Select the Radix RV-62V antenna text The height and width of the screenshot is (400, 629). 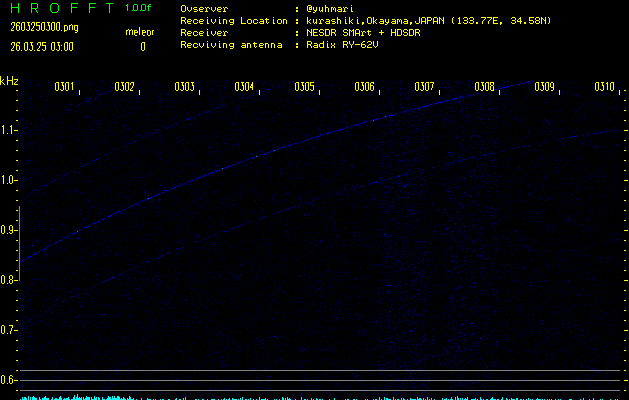[346, 45]
